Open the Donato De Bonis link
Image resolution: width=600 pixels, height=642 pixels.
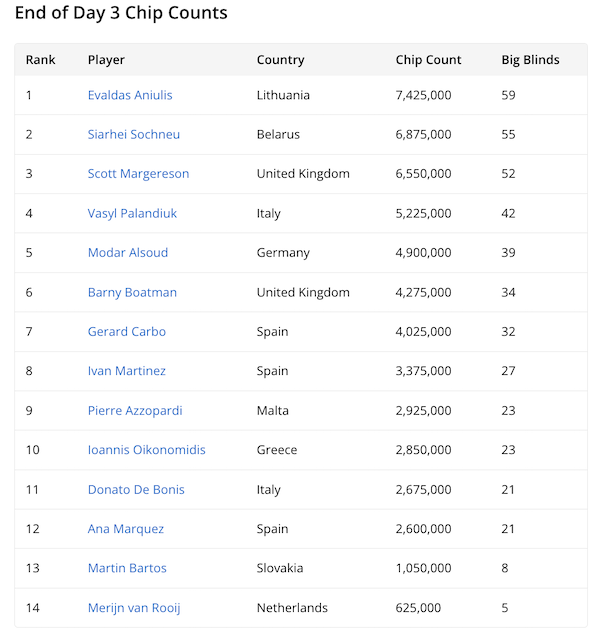[136, 490]
